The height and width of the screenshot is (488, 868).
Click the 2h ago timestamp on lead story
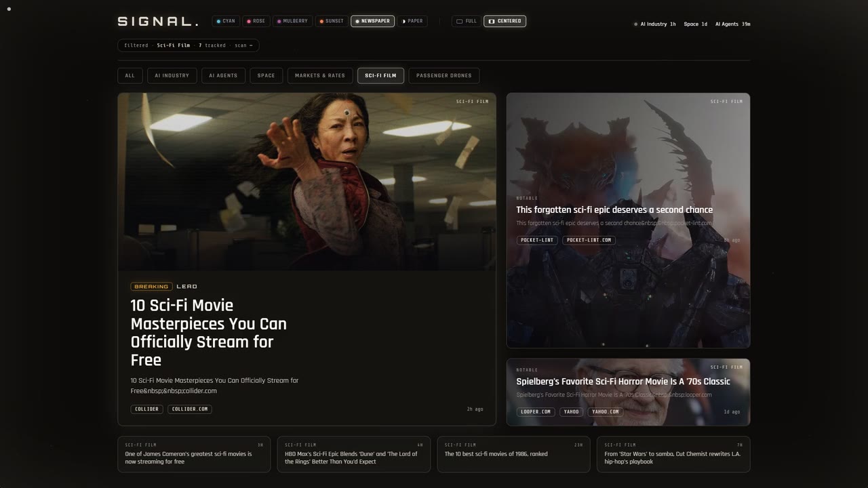tap(475, 409)
